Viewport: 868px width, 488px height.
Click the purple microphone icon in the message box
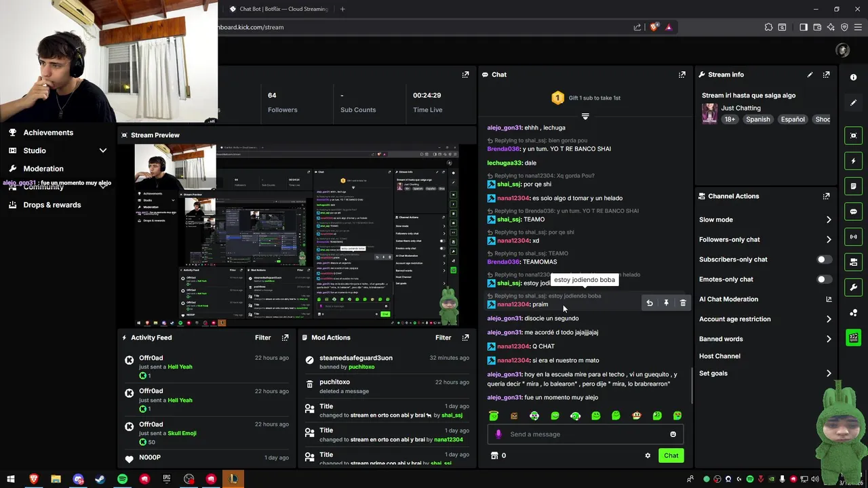click(x=498, y=434)
